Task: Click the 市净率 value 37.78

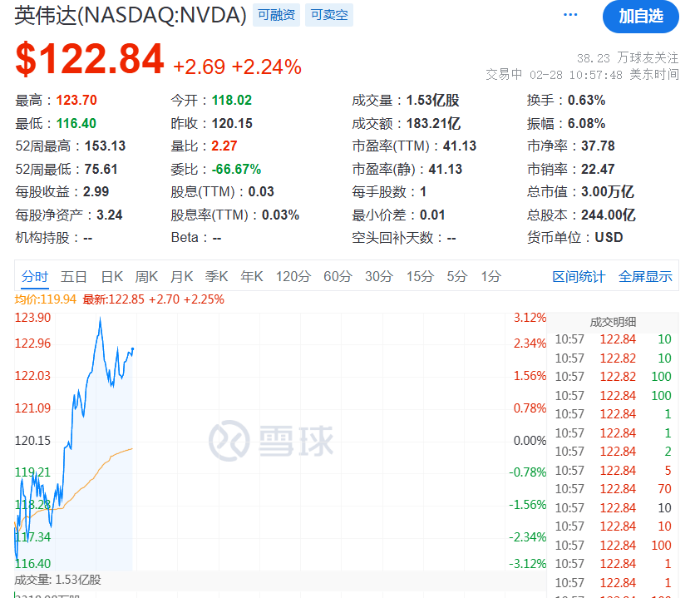Action: (598, 146)
